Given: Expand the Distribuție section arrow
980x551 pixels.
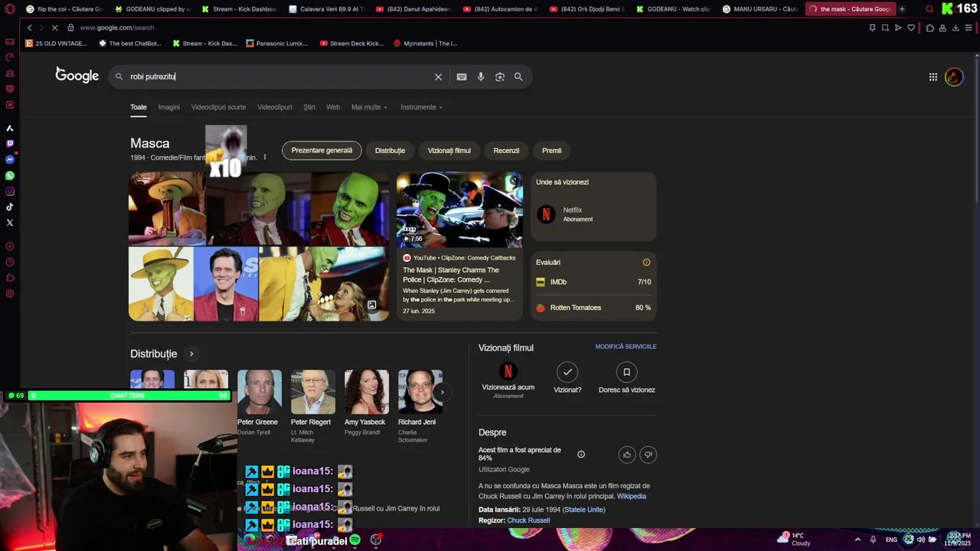Looking at the screenshot, I should (x=191, y=354).
